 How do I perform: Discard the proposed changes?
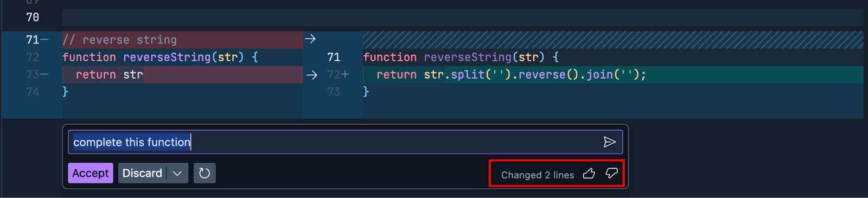142,173
